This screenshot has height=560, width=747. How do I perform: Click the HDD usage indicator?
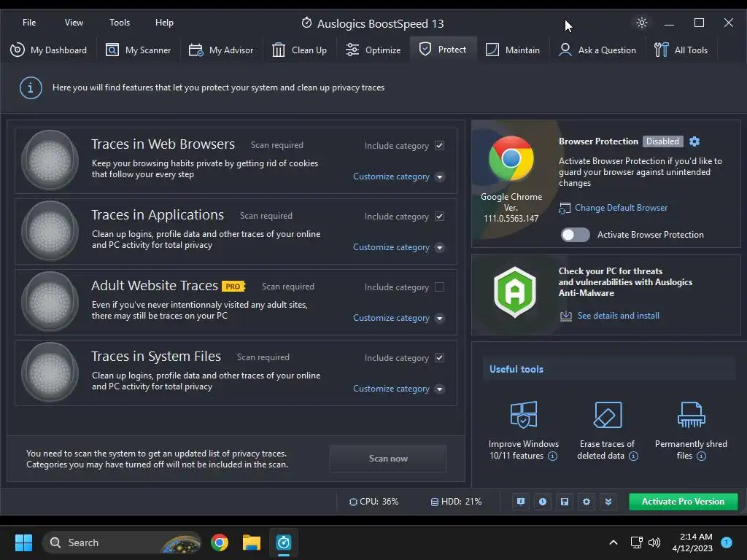(456, 502)
